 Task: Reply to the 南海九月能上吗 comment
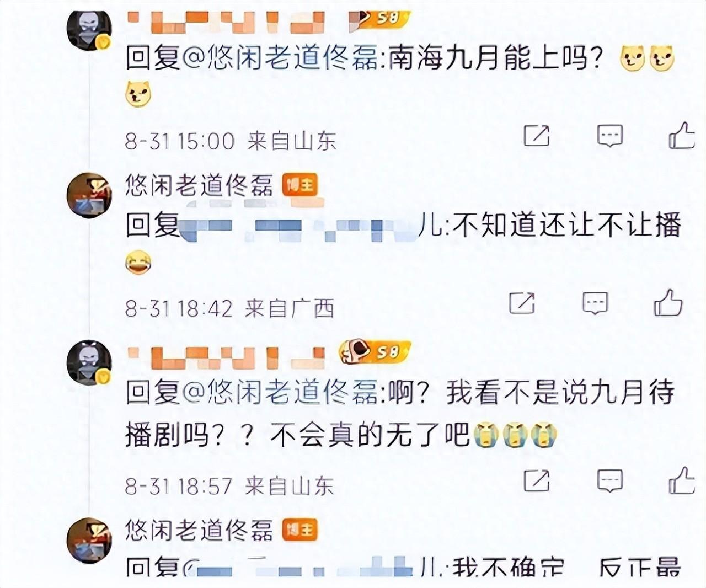pyautogui.click(x=610, y=136)
